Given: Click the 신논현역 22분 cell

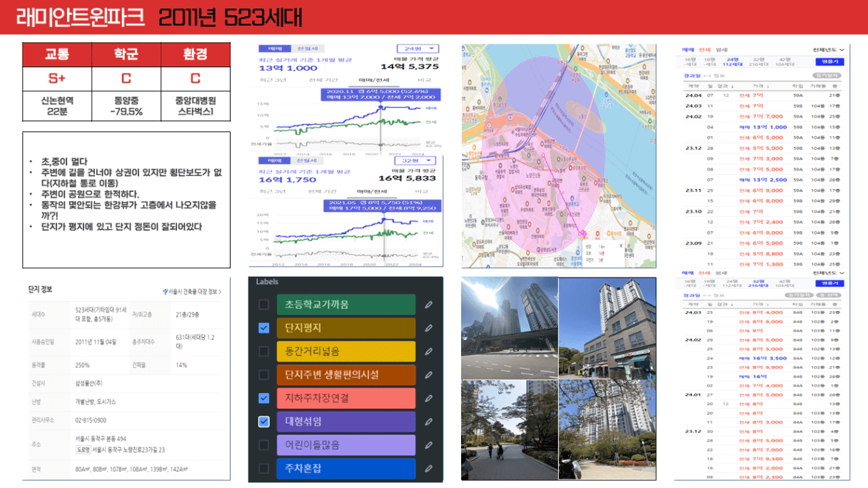Looking at the screenshot, I should [56, 106].
